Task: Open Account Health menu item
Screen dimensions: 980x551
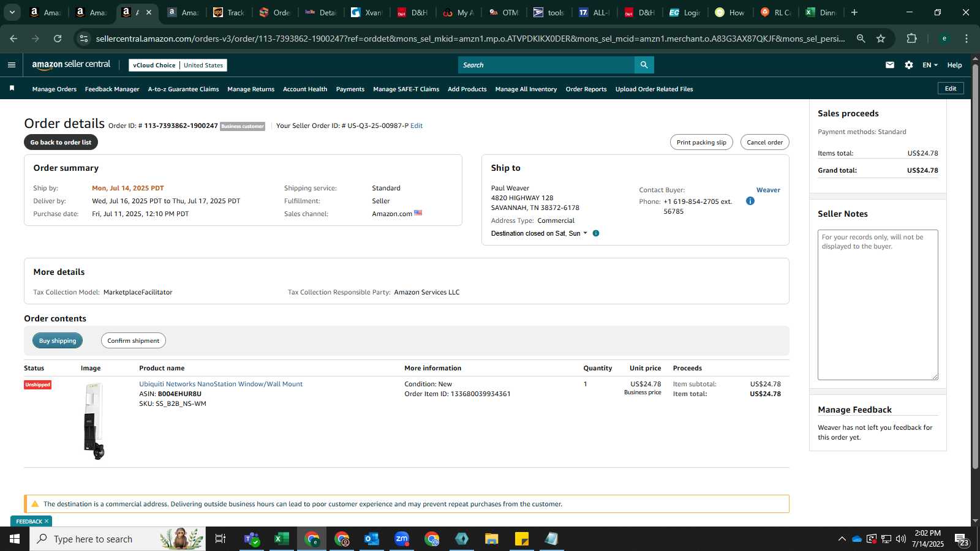Action: (x=305, y=89)
